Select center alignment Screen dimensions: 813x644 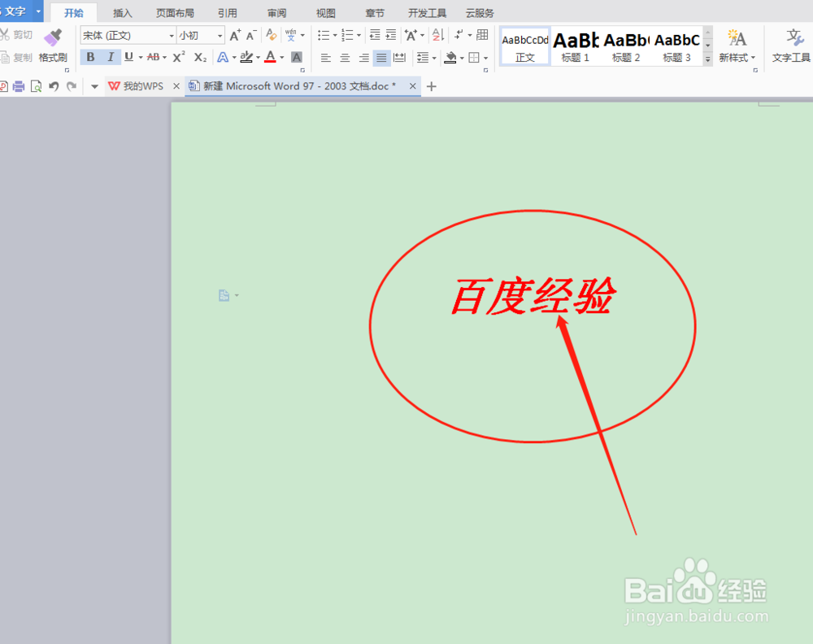coord(345,58)
